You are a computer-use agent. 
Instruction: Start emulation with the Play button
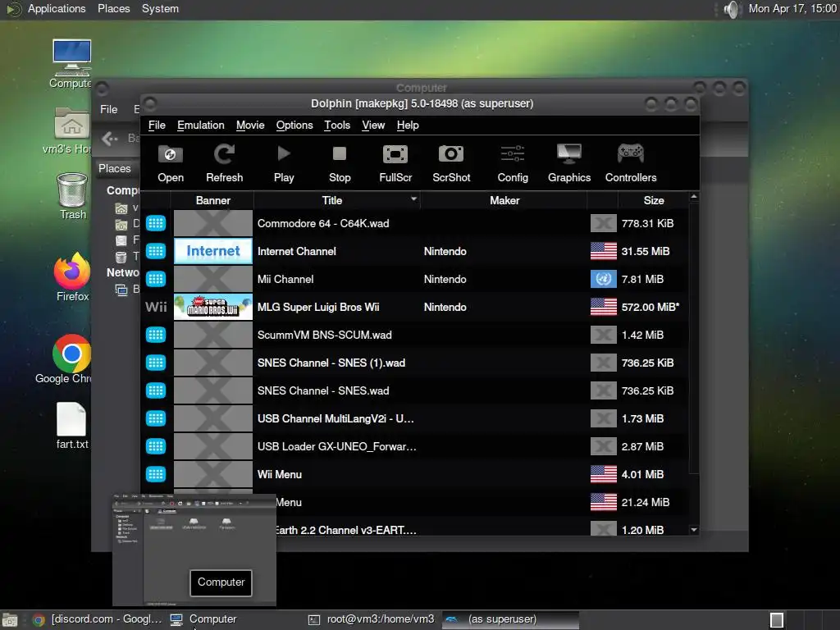[x=283, y=163]
